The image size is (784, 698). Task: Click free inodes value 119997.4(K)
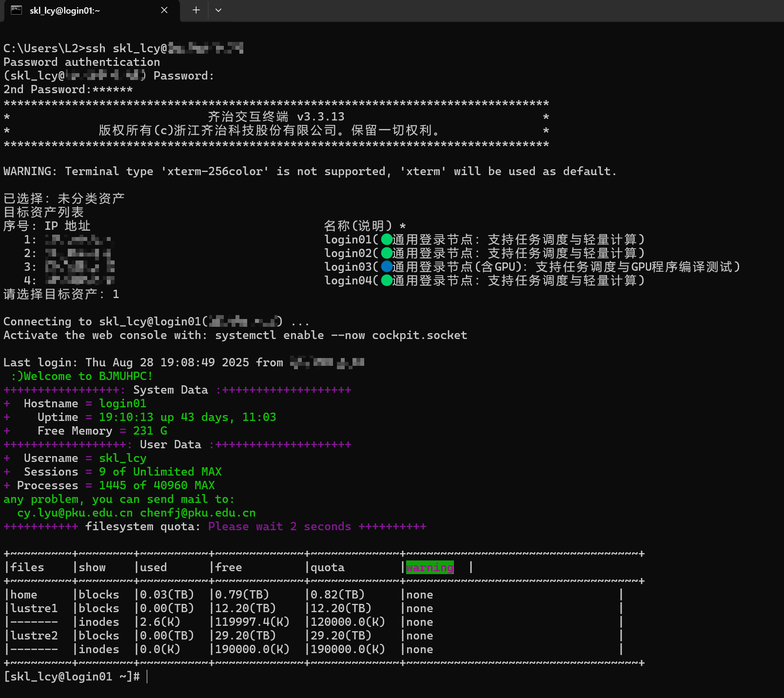(253, 622)
